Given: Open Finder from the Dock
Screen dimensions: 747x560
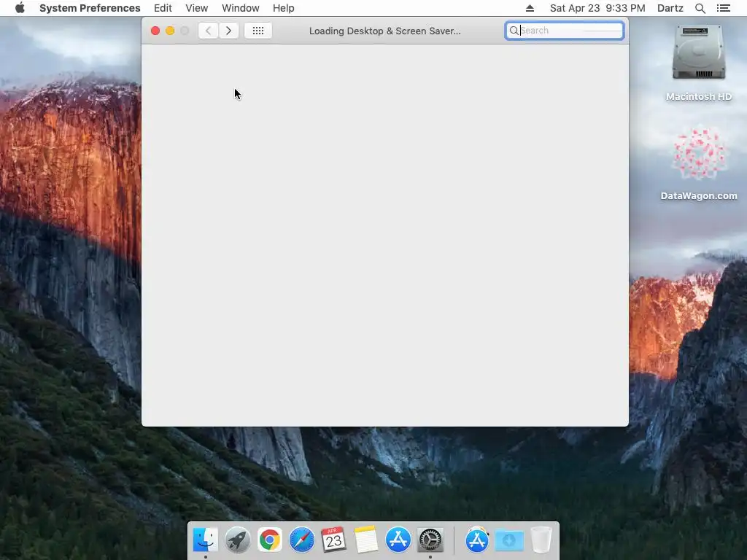Looking at the screenshot, I should tap(205, 540).
